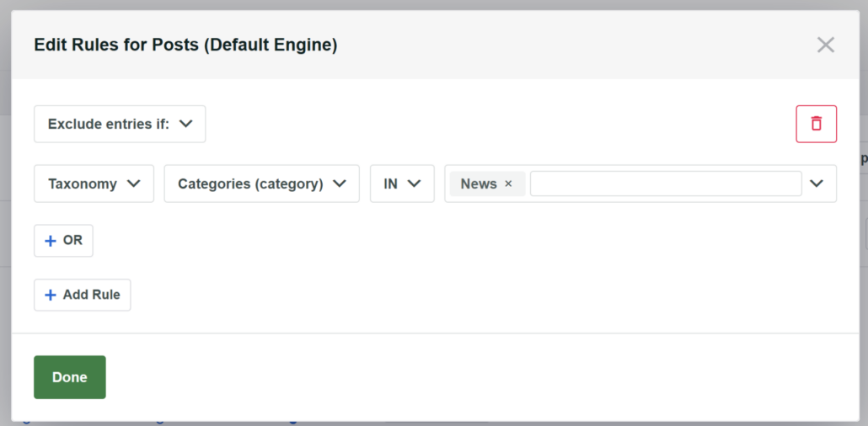Open the Categories (category) dropdown
This screenshot has width=868, height=426.
261,184
